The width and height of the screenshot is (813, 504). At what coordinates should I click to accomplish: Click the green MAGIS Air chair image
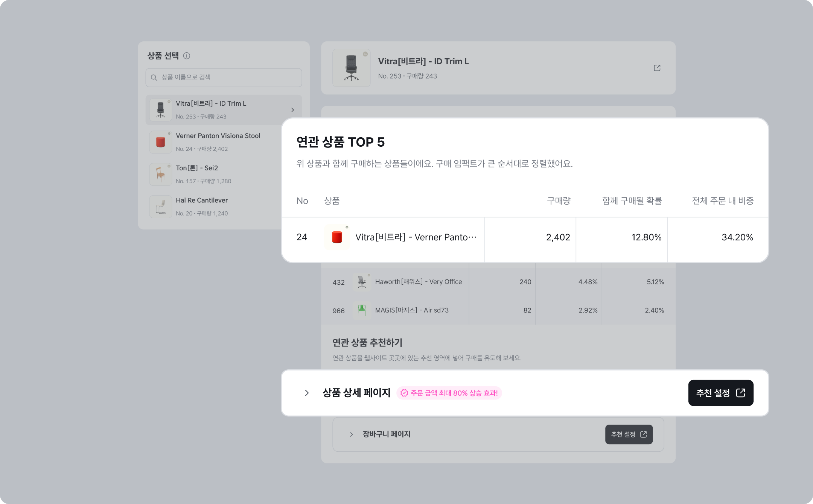click(362, 310)
